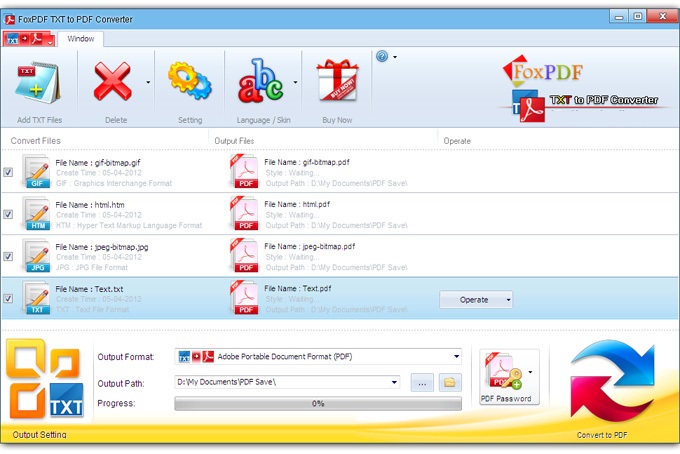This screenshot has height=454, width=680.
Task: Click the PDF output icon for gif-bitmap.pdf
Action: pyautogui.click(x=244, y=171)
